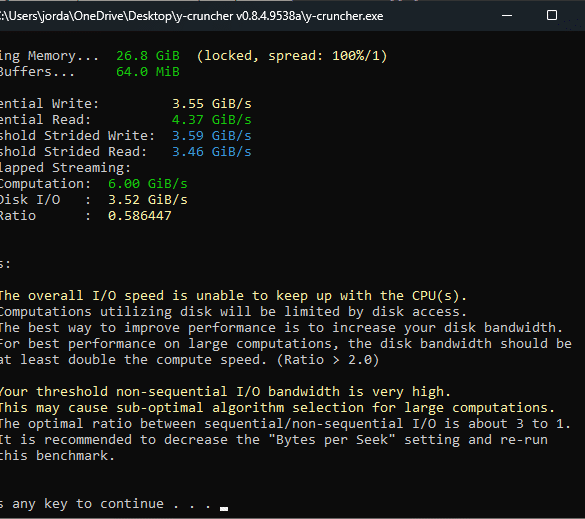585x519 pixels.
Task: Click the "Overlapped Streaming:" heading line
Action: pyautogui.click(x=65, y=168)
